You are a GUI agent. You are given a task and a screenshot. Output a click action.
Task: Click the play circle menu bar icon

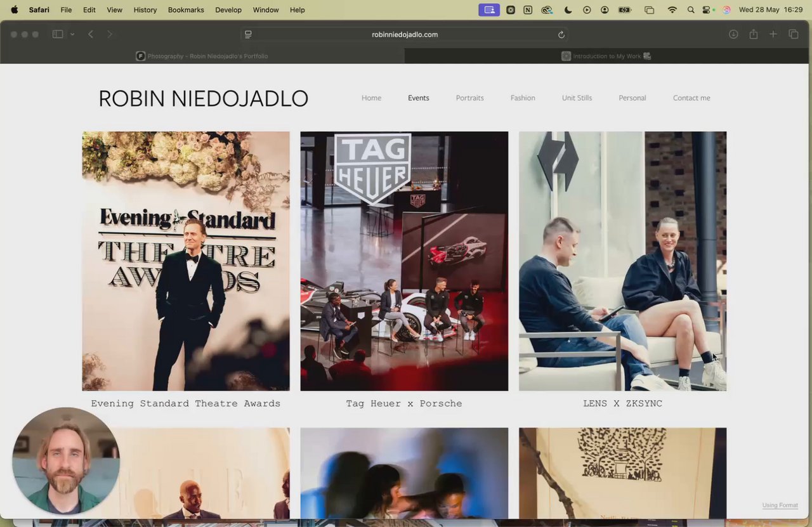[587, 10]
